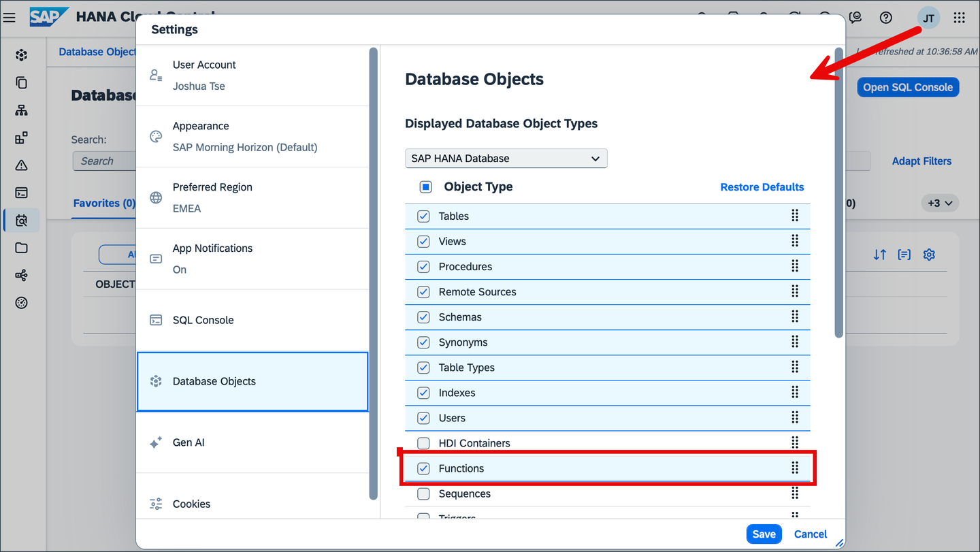This screenshot has width=980, height=552.
Task: Open Appearance settings section
Action: click(x=252, y=137)
